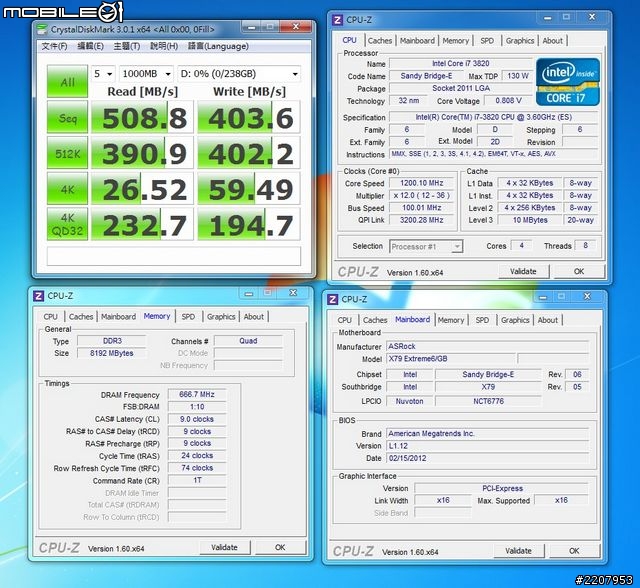Open Caches tab in the Mainboard CPU-Z window
Viewport: 640px width, 588px height.
(x=375, y=320)
